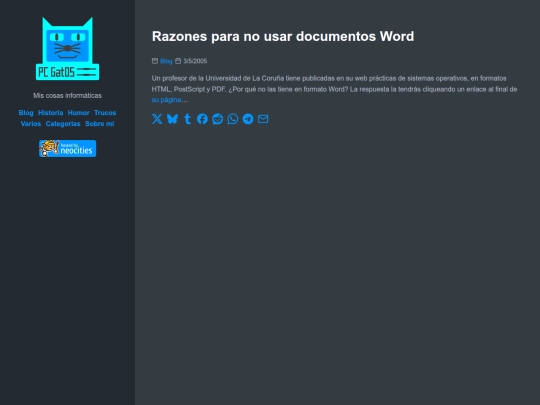Navigate to the Trucos section

pos(105,113)
